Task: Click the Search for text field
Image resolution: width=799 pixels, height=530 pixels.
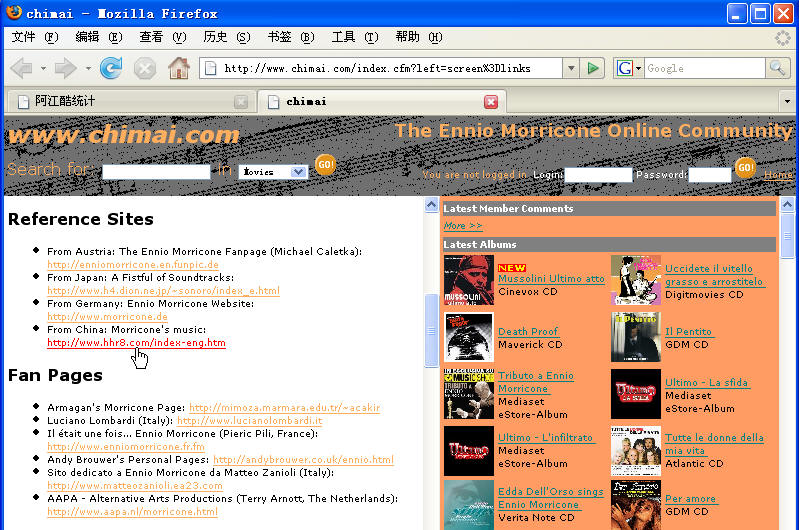Action: pos(156,172)
